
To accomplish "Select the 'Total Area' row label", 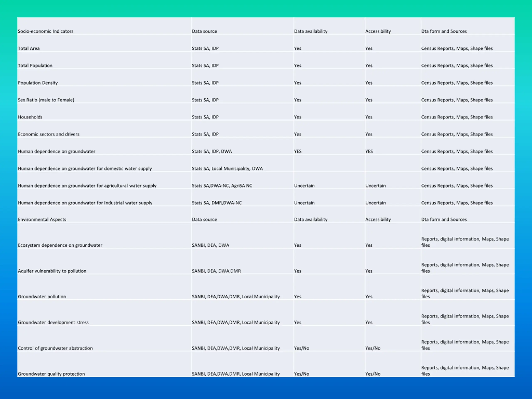I will [29, 48].
